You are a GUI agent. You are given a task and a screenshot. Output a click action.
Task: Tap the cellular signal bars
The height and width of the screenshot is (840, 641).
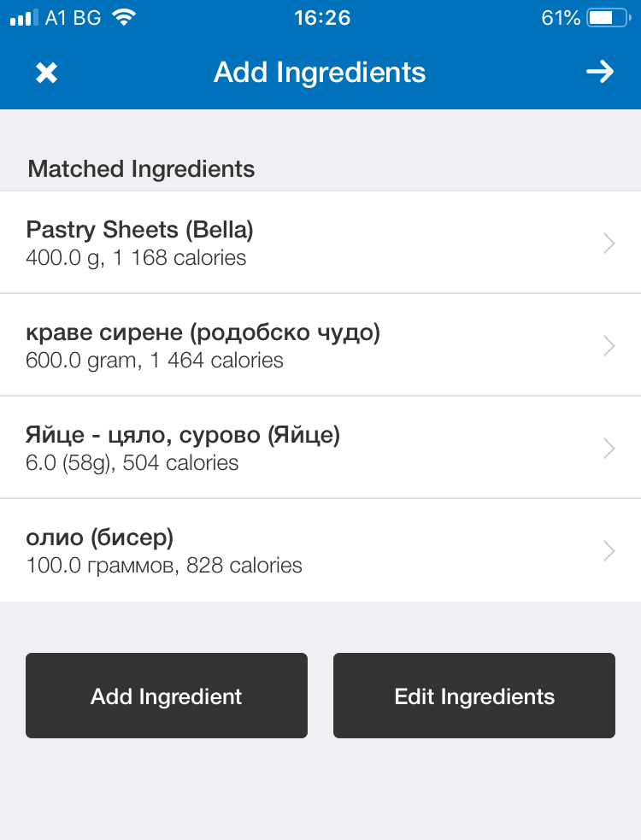(24, 18)
